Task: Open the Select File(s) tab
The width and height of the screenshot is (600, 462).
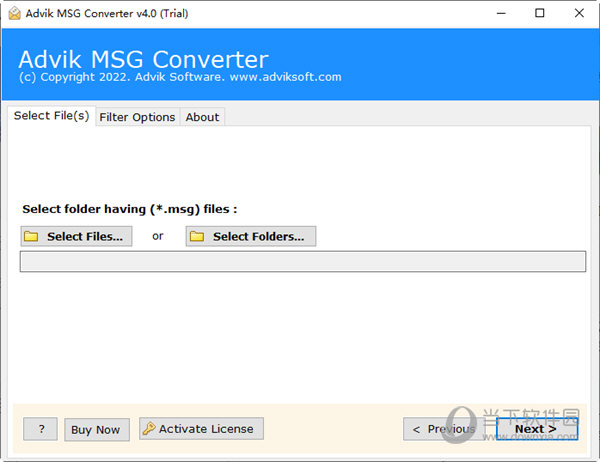Action: click(51, 116)
